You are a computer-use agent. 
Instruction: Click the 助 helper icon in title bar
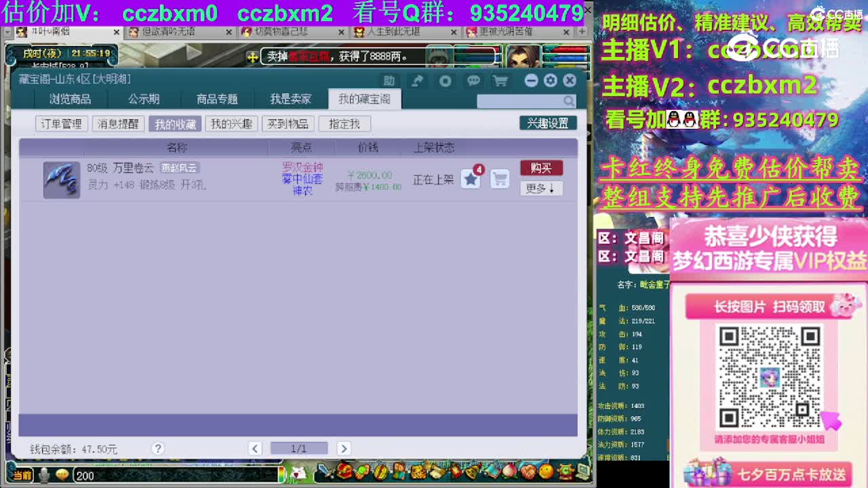click(389, 81)
